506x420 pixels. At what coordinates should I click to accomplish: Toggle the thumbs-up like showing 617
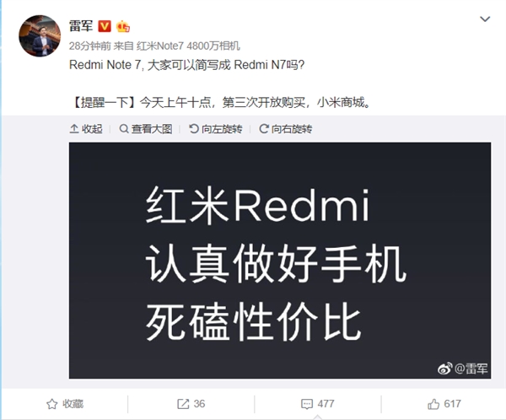click(444, 404)
